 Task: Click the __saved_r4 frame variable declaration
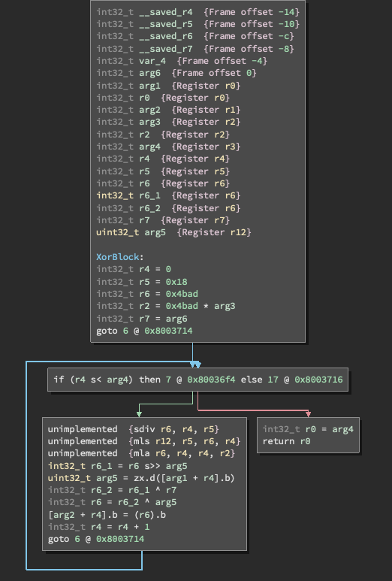[x=198, y=12]
